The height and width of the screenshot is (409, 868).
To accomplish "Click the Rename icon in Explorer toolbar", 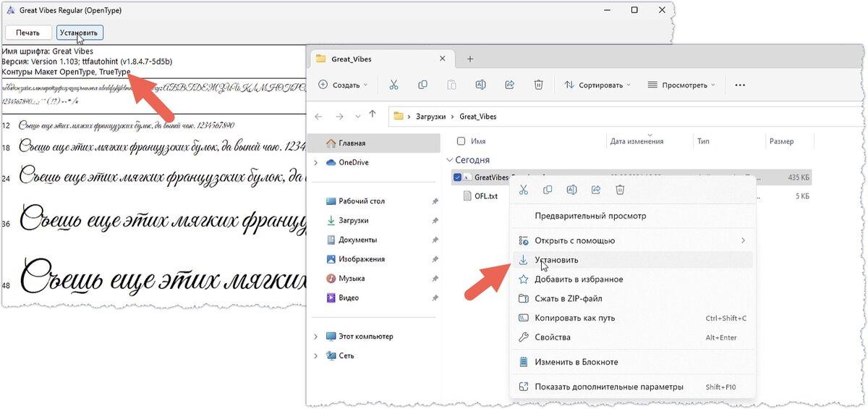I will click(x=480, y=85).
